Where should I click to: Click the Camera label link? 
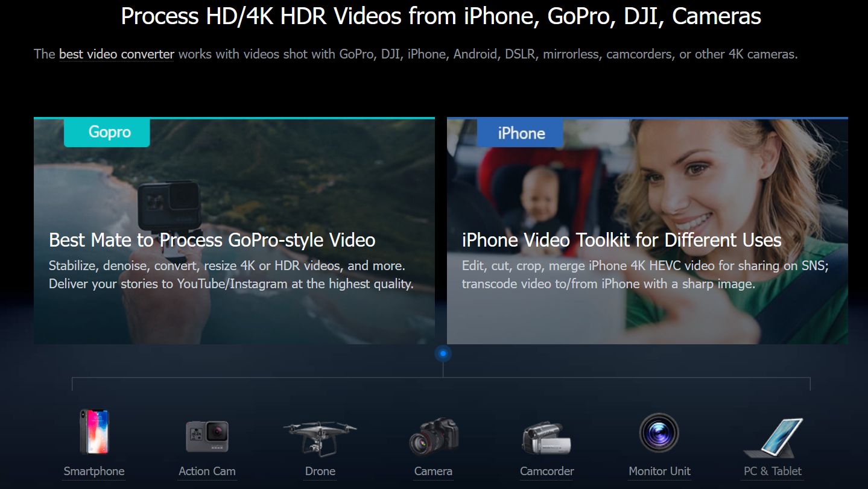click(x=433, y=472)
